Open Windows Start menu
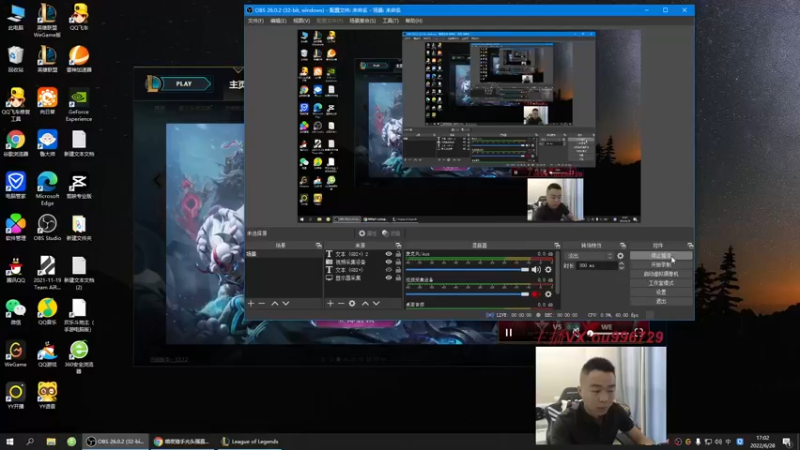 click(9, 441)
